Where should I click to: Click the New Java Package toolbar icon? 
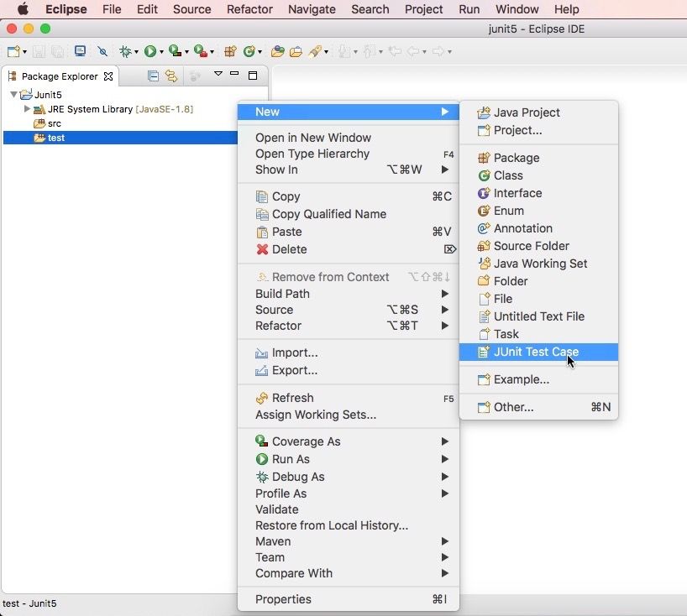tap(230, 52)
